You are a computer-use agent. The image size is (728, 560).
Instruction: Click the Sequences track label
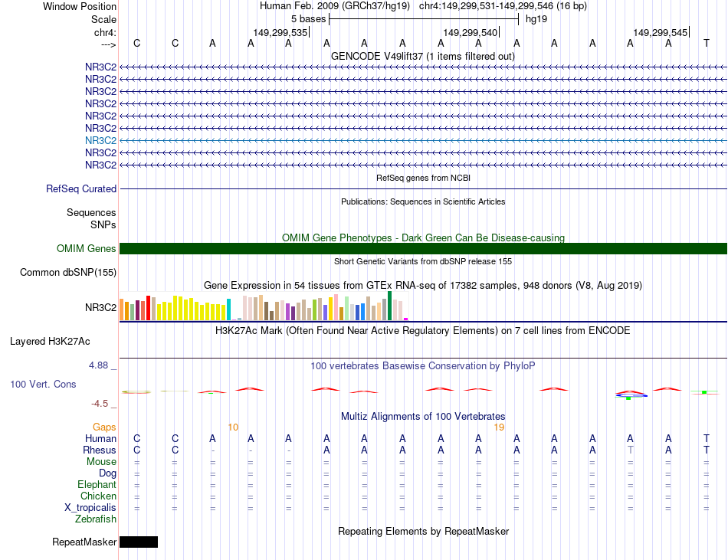coord(91,212)
